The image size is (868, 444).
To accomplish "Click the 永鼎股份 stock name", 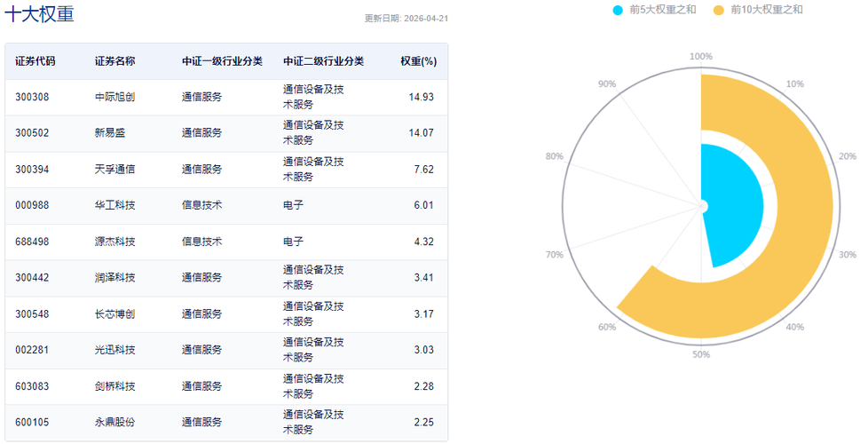I will (x=114, y=422).
